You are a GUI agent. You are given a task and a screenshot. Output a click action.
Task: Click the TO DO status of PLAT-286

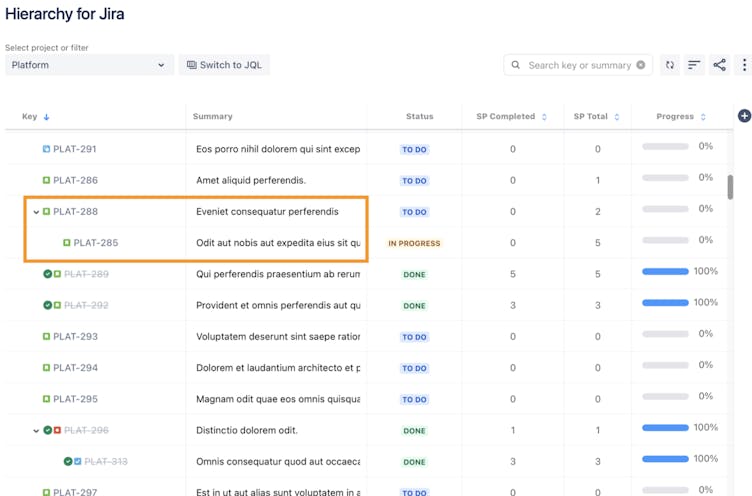tap(414, 181)
